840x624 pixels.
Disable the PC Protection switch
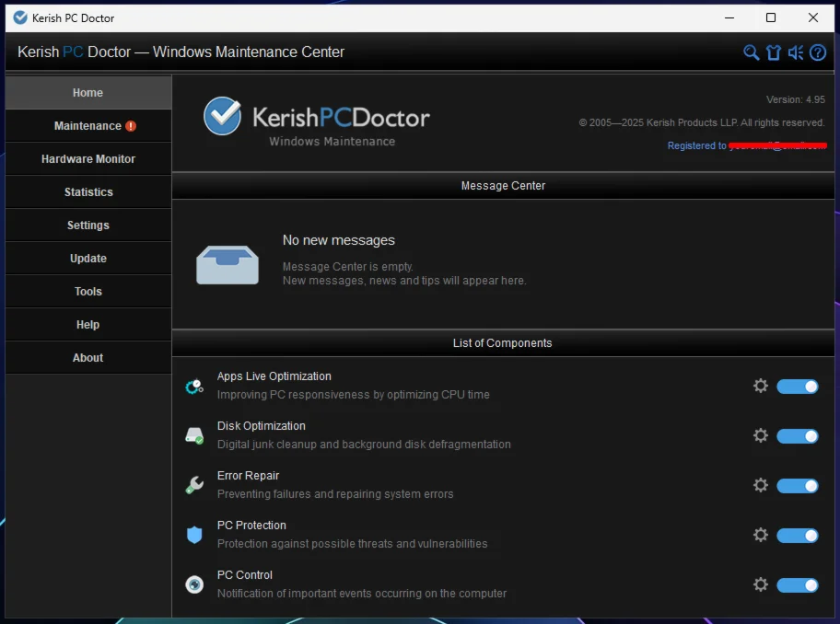798,535
